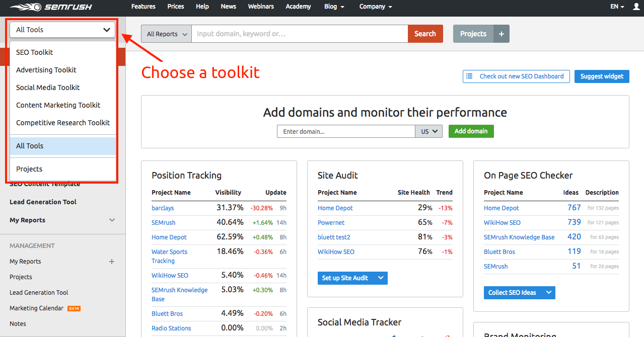Open WikiHow SEO in Position Tracking
644x337 pixels.
pos(170,276)
